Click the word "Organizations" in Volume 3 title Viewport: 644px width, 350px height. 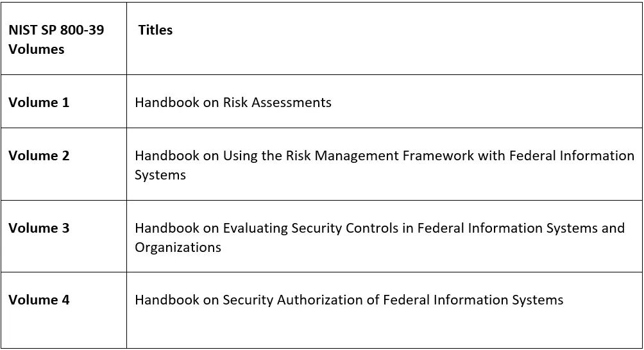click(178, 247)
